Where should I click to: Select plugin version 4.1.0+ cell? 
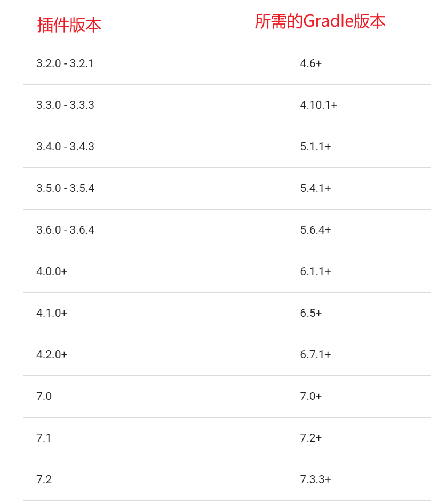52,313
